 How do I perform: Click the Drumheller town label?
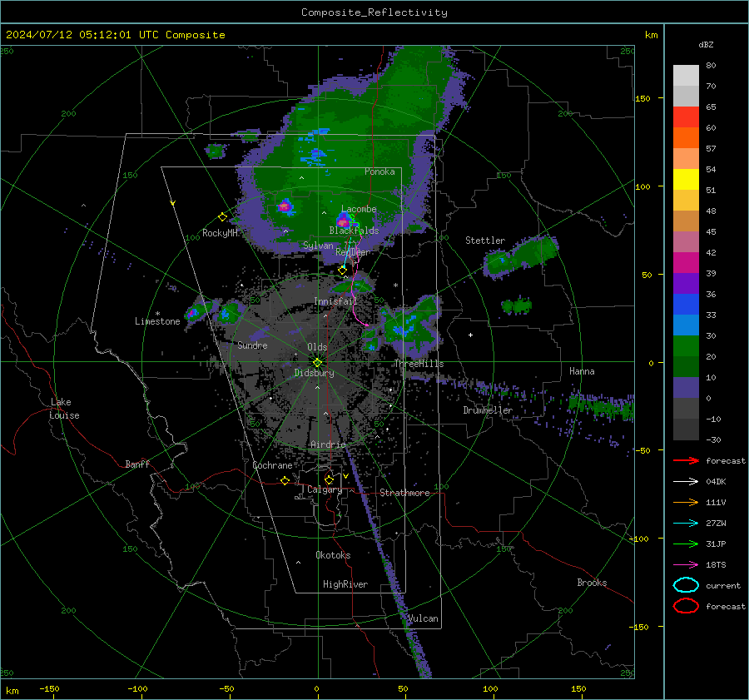tap(488, 410)
